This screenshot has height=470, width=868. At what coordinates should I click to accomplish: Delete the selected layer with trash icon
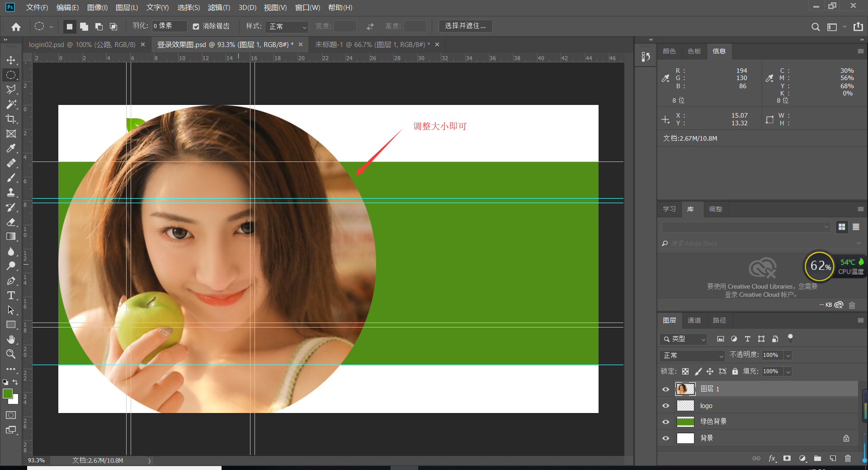pyautogui.click(x=848, y=458)
